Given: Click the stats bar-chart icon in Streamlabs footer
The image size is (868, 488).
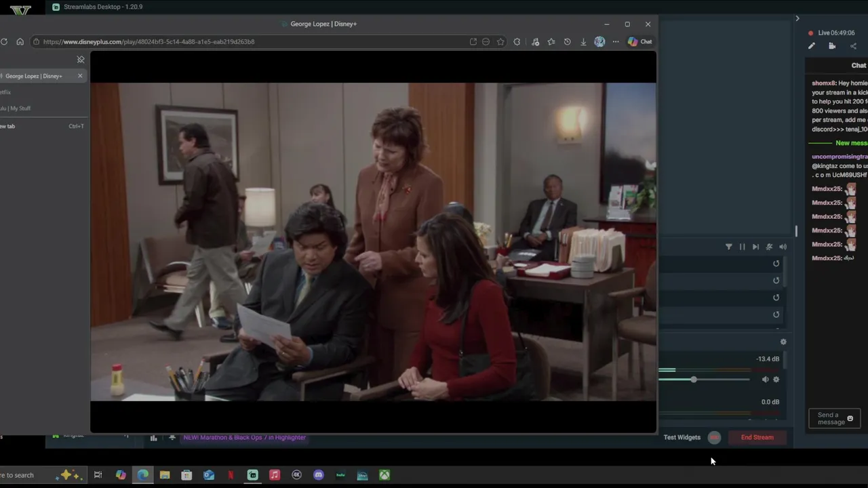Looking at the screenshot, I should tap(153, 438).
